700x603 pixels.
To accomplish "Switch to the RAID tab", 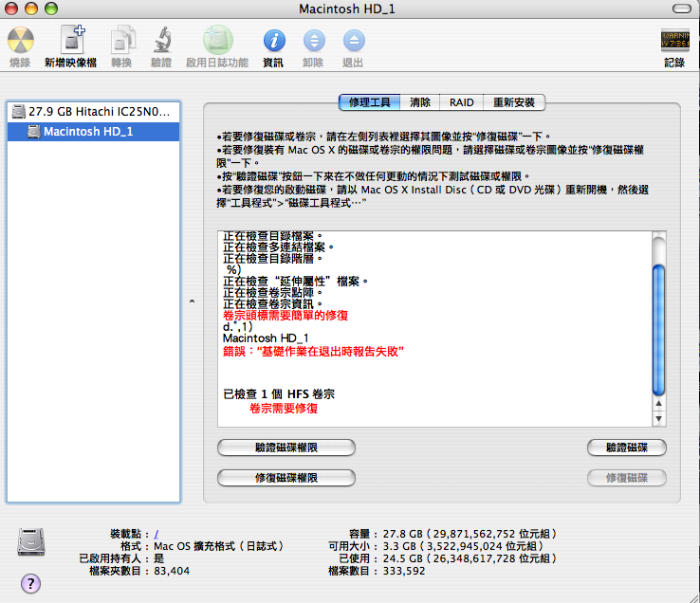I will click(x=461, y=102).
